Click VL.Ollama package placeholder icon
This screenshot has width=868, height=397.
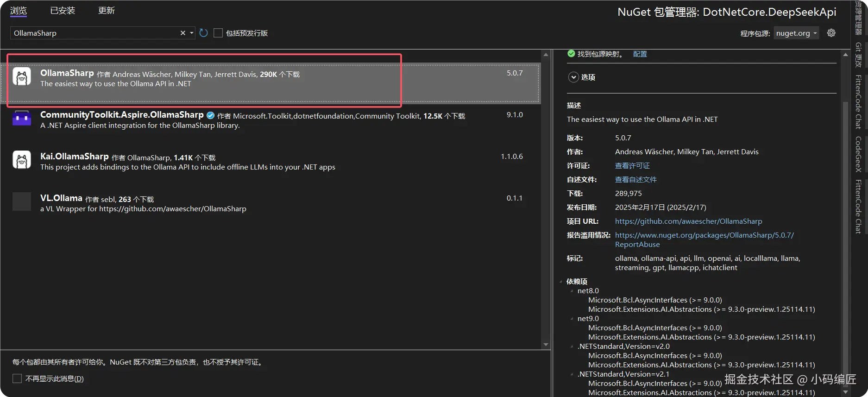[x=22, y=202]
